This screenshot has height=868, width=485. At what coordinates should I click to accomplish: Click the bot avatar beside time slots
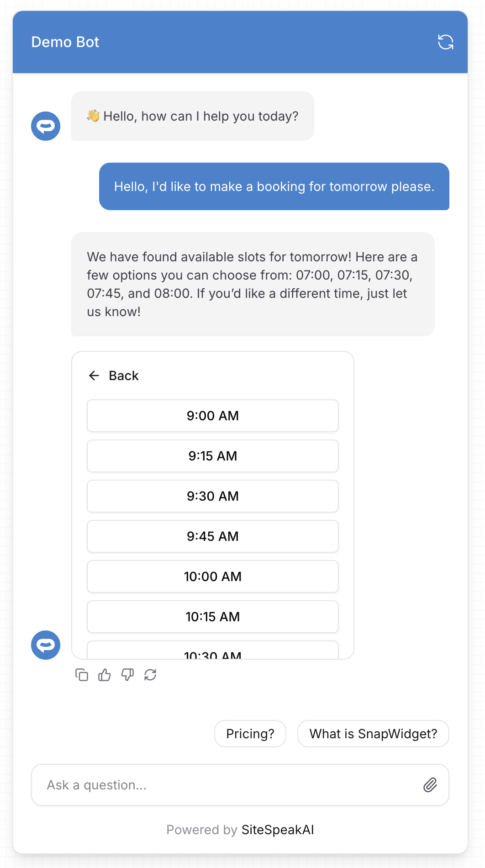pos(46,645)
